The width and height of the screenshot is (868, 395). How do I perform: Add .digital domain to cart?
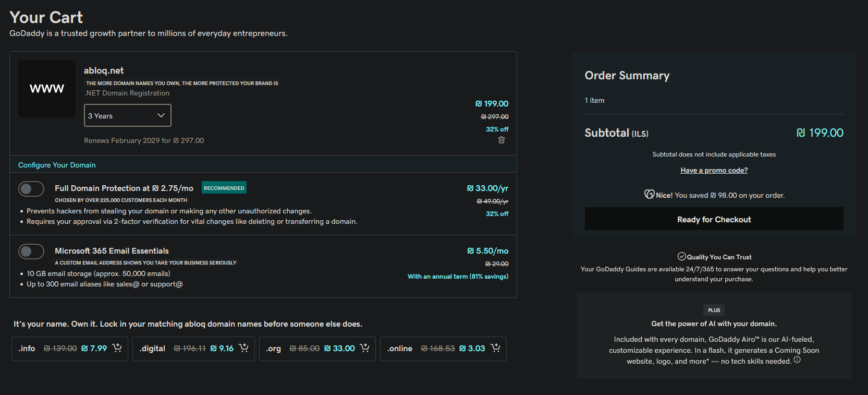point(243,348)
